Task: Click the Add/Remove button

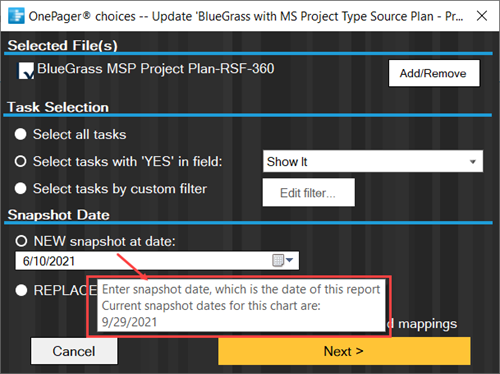Action: point(434,73)
